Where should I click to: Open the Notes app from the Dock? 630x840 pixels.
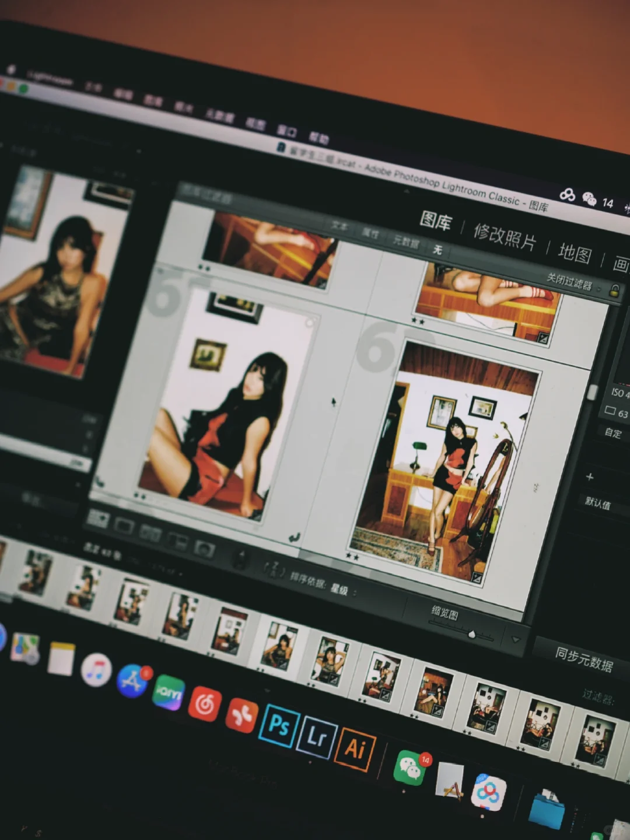[x=61, y=659]
